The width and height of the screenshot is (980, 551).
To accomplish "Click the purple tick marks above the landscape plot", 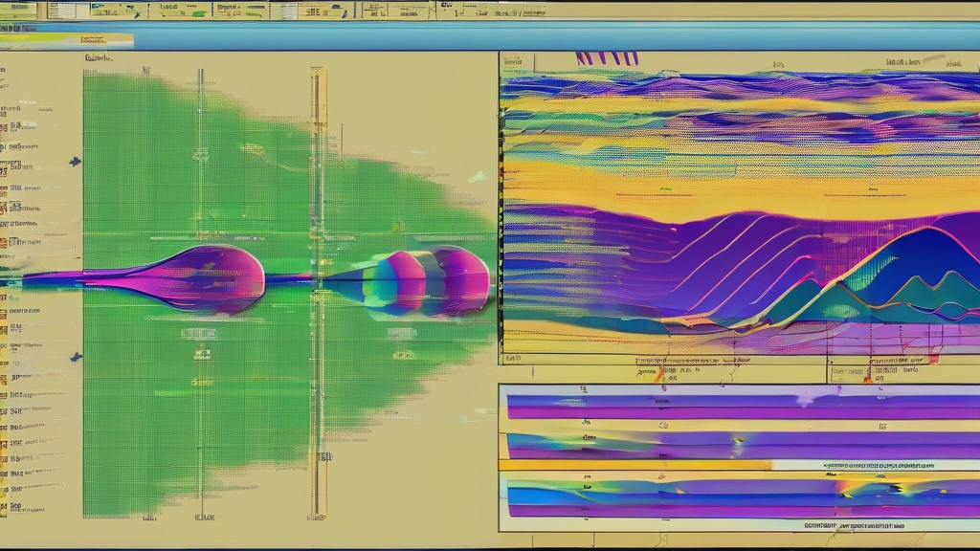I will [607, 58].
